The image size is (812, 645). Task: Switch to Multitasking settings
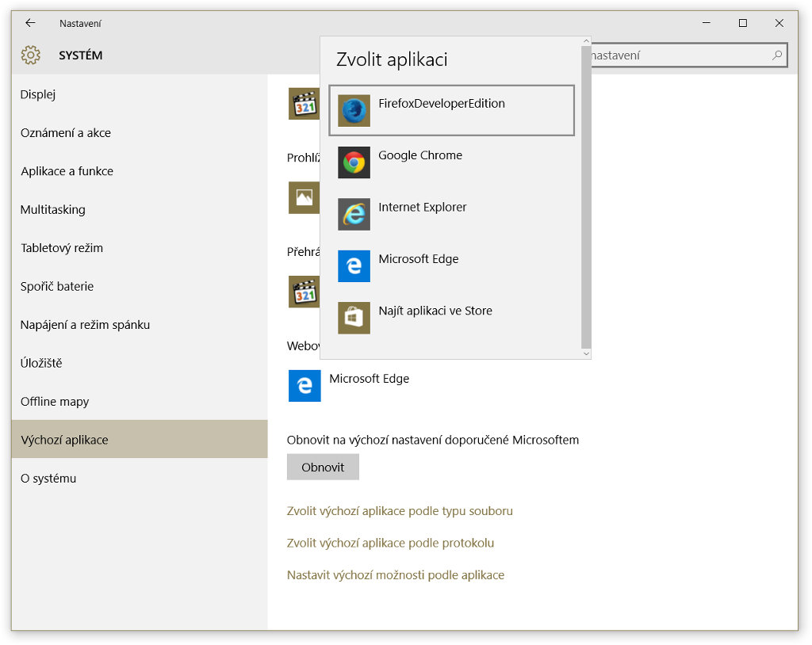pos(140,209)
